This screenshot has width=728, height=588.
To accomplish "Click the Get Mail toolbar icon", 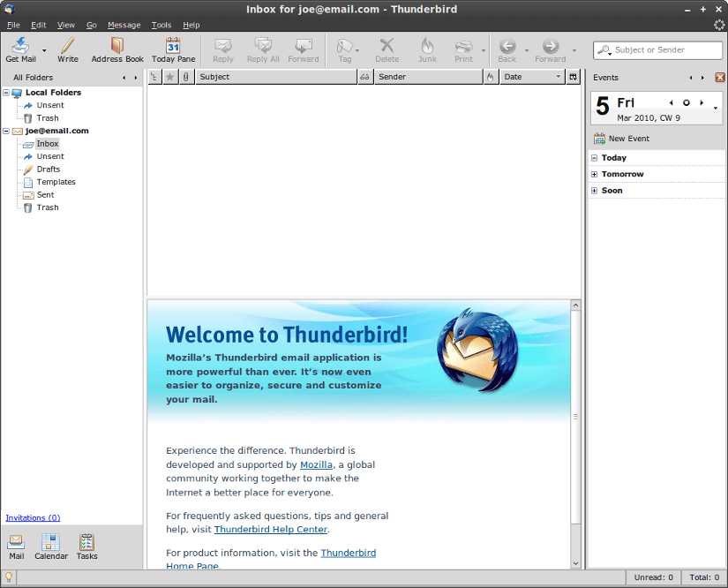I will [x=21, y=49].
